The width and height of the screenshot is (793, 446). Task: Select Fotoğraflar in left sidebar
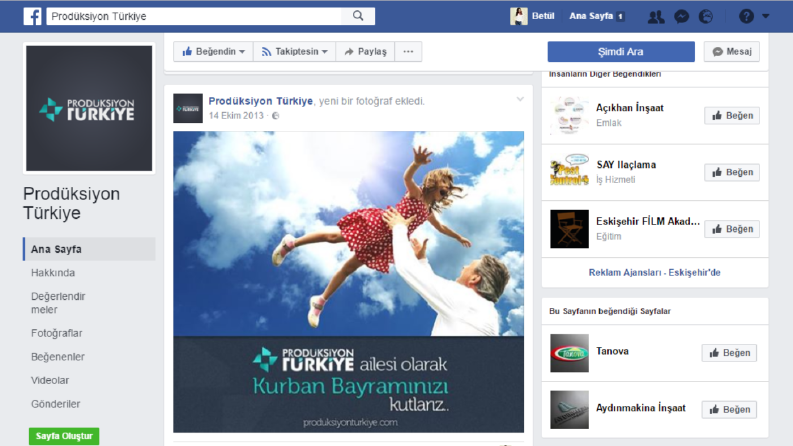56,333
